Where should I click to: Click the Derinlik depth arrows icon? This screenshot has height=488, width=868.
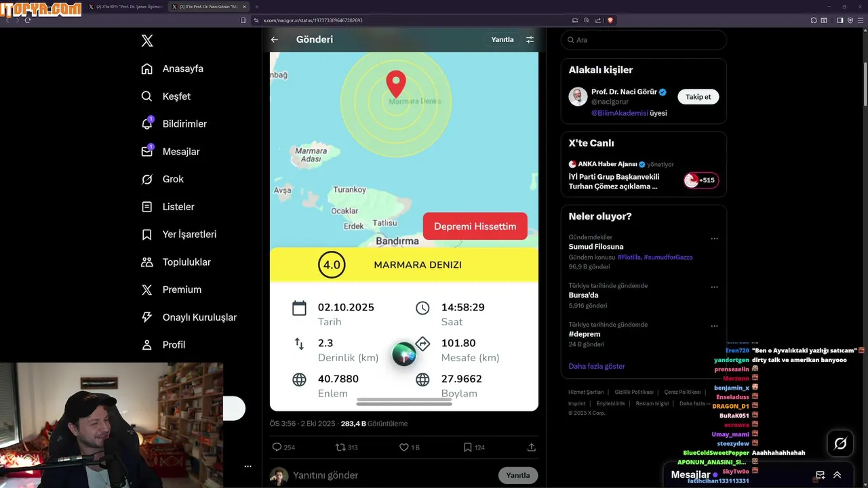(x=299, y=344)
